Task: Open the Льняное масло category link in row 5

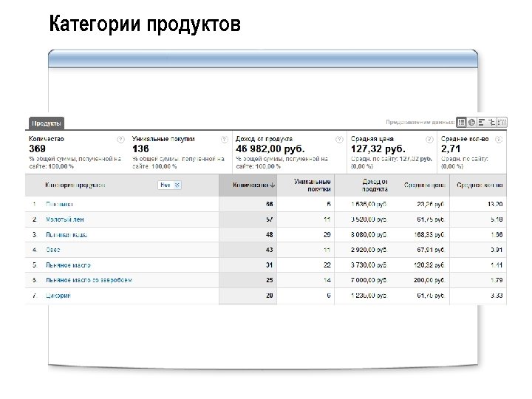Action: 68,265
